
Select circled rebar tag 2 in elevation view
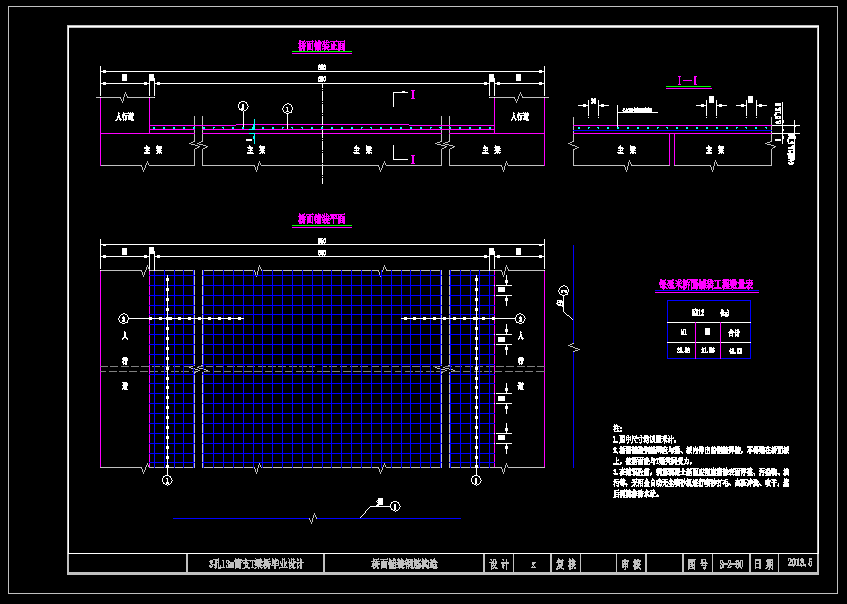tap(242, 106)
